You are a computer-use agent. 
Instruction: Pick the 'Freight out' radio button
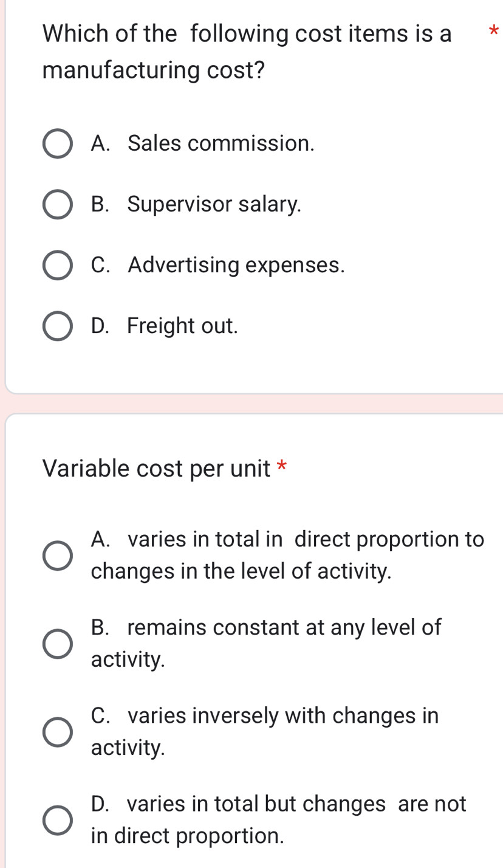pos(58,326)
